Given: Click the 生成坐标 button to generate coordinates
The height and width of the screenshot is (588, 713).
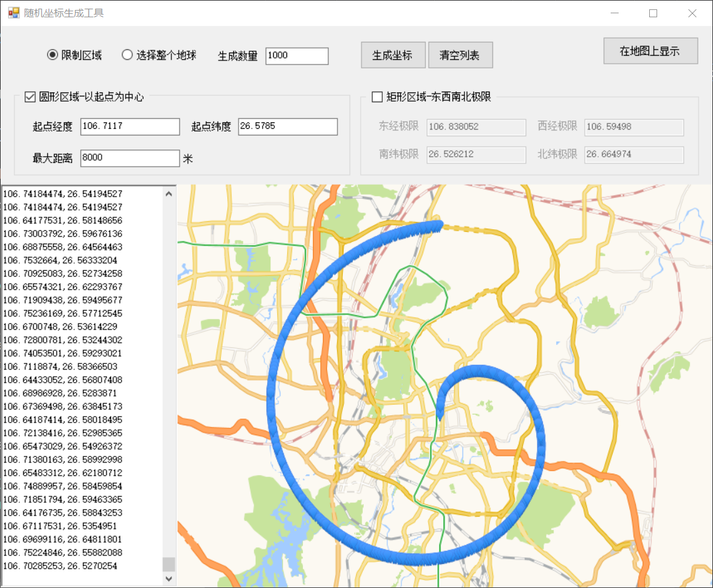Looking at the screenshot, I should 393,55.
